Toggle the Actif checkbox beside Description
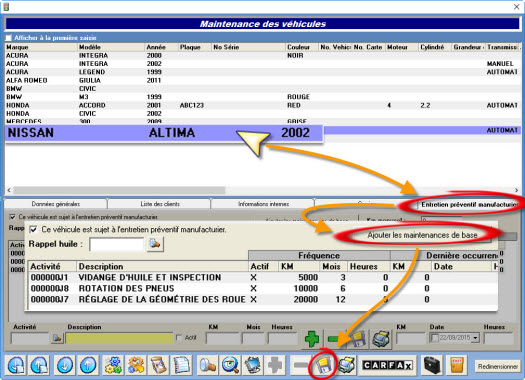This screenshot has height=380, width=525. click(179, 337)
